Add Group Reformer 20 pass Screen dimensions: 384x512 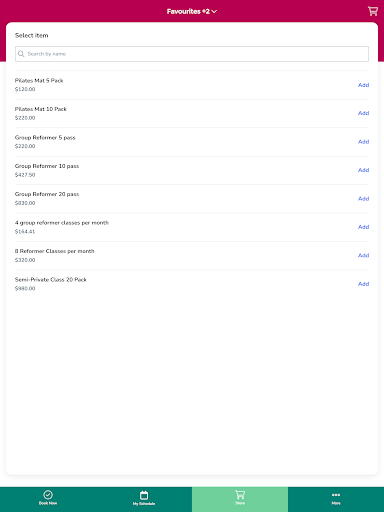point(363,199)
